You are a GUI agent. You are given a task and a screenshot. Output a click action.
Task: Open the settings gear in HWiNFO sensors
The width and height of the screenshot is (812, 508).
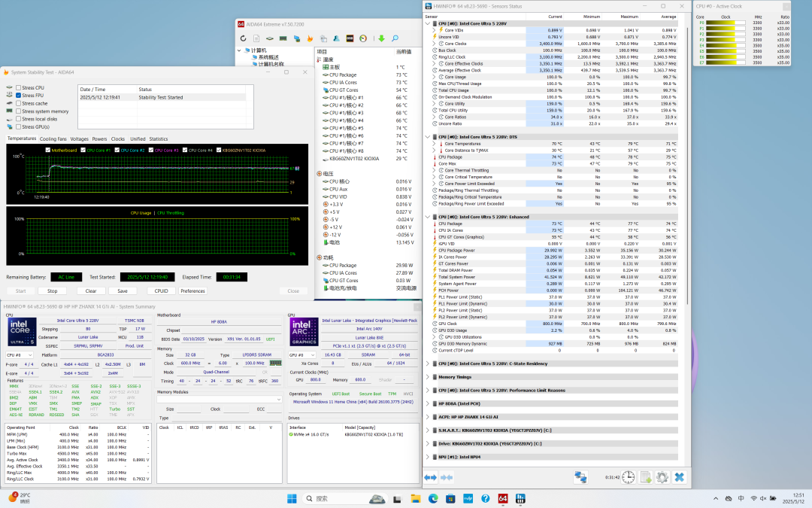(662, 477)
